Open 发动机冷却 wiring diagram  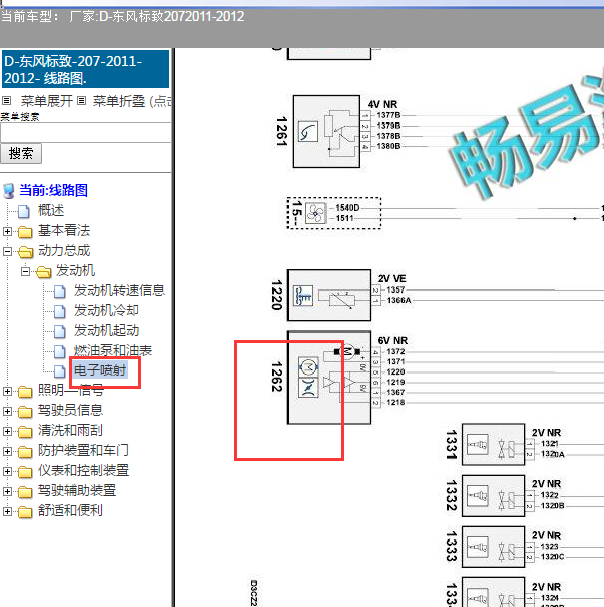pos(106,310)
